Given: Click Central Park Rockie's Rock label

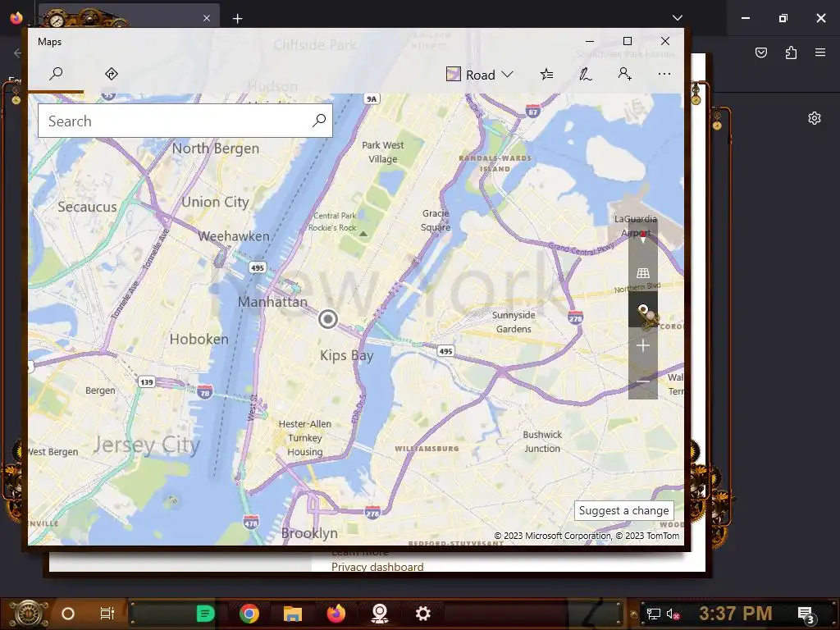Looking at the screenshot, I should (x=333, y=221).
